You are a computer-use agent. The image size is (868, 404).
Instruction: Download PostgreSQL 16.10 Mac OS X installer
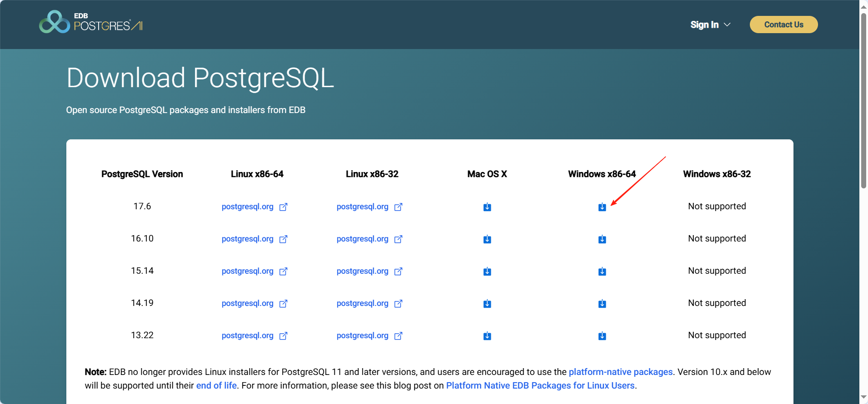click(487, 239)
